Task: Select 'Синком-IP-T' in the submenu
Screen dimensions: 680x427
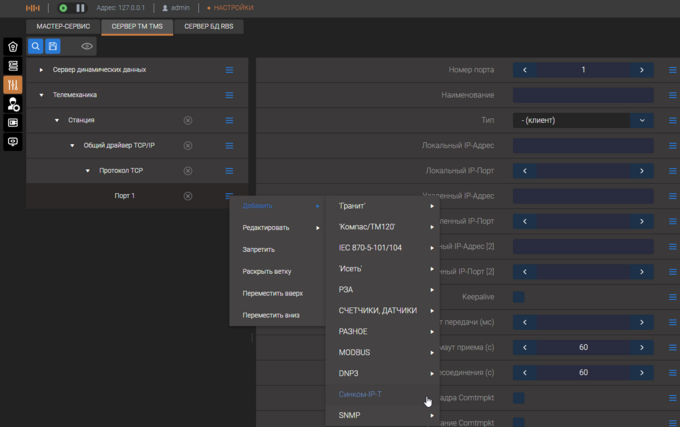Action: [360, 394]
